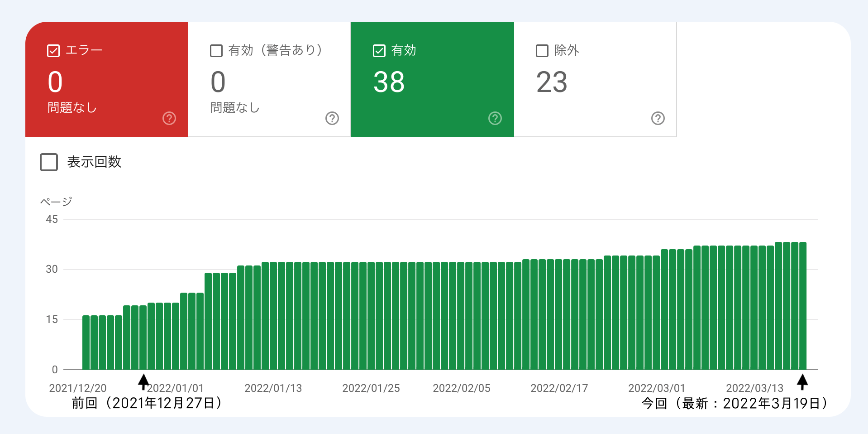Click the ページ y-axis label
Screen dimensions: 868x434
56,202
